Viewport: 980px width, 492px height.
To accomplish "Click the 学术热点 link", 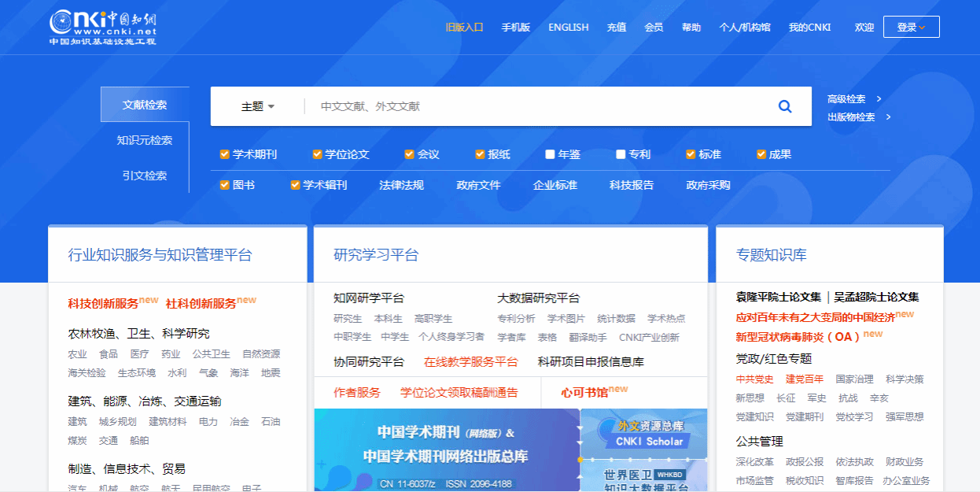I will (x=666, y=319).
